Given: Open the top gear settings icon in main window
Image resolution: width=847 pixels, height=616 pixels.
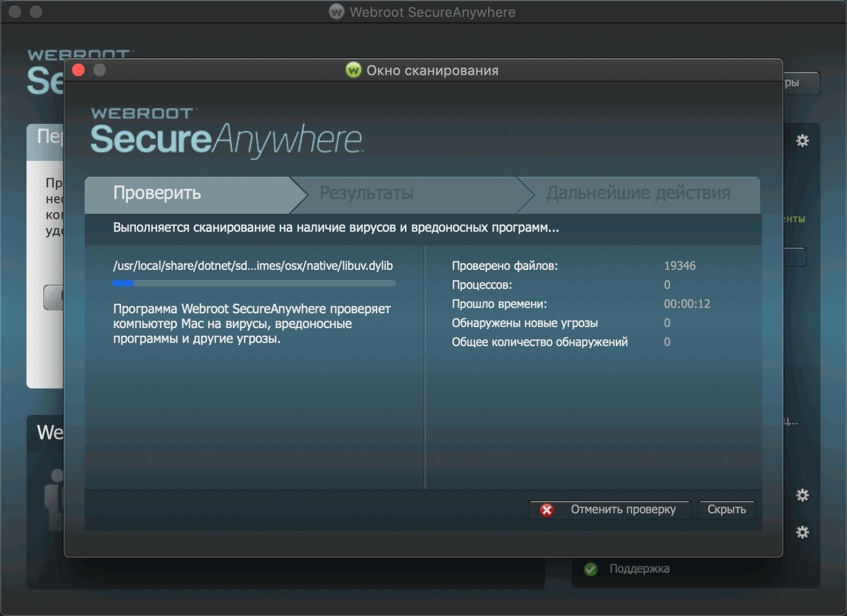Looking at the screenshot, I should pos(802,141).
